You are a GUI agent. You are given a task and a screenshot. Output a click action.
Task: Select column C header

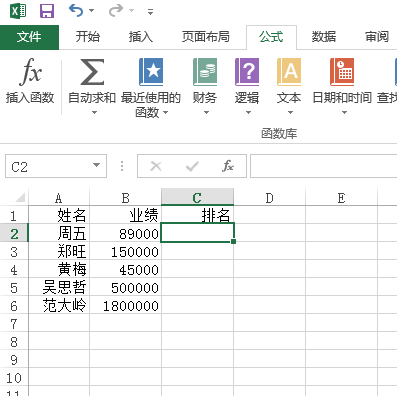click(197, 198)
